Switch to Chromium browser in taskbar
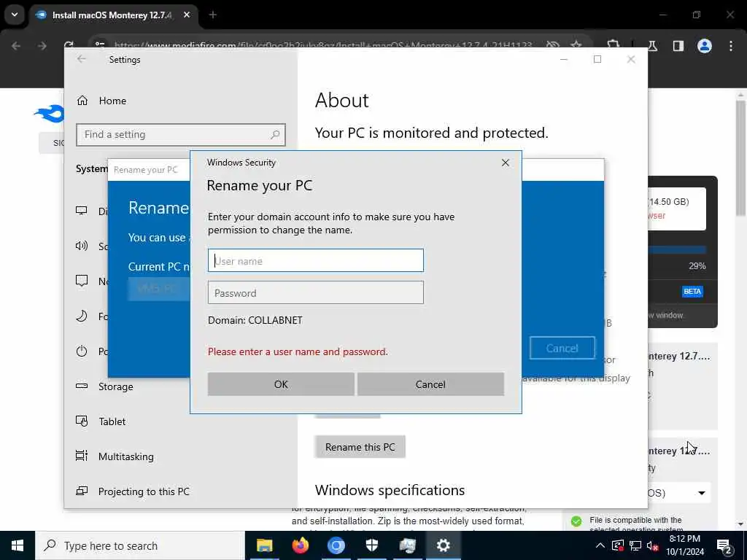Screen dimensions: 747x560 (x=336, y=545)
